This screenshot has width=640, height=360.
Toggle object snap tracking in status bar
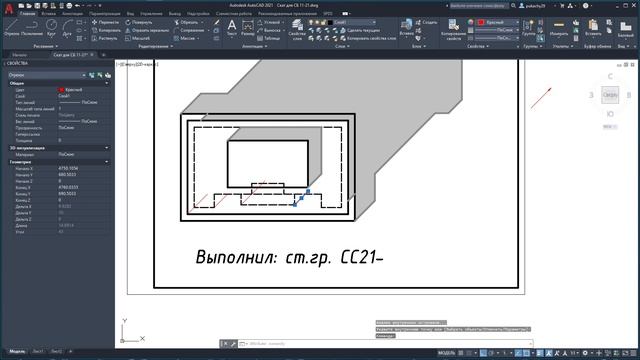click(518, 353)
